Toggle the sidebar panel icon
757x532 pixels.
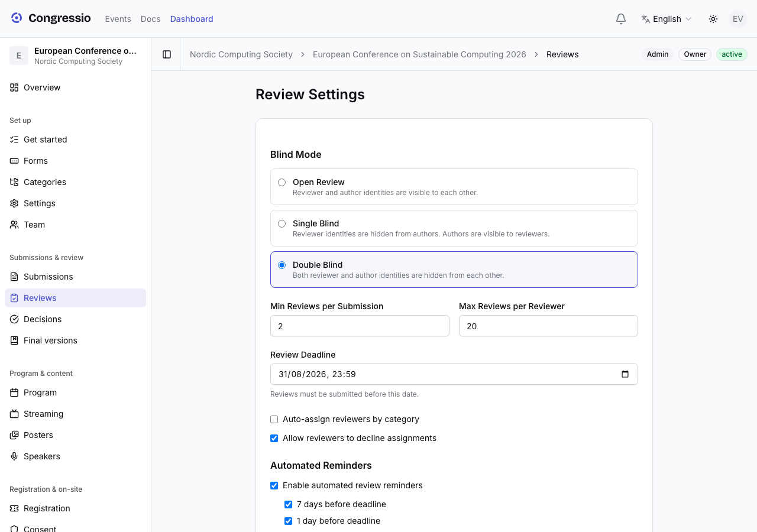tap(167, 54)
